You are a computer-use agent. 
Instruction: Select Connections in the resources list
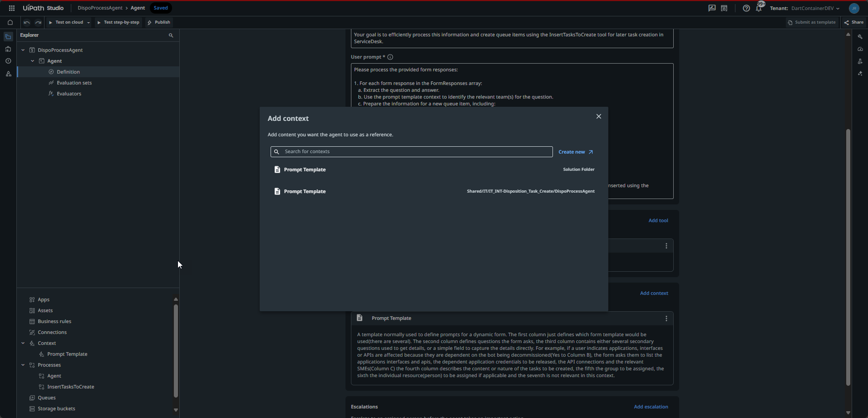point(52,332)
